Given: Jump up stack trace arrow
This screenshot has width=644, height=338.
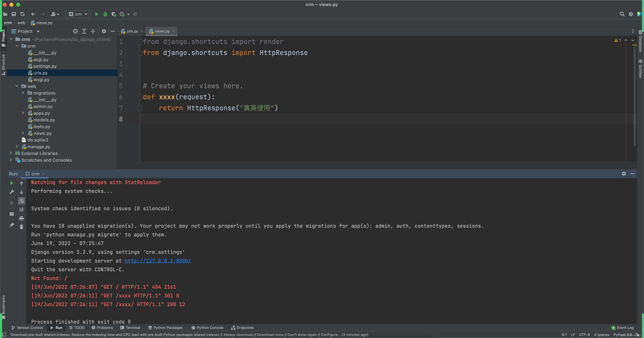Looking at the screenshot, I should [x=21, y=183].
